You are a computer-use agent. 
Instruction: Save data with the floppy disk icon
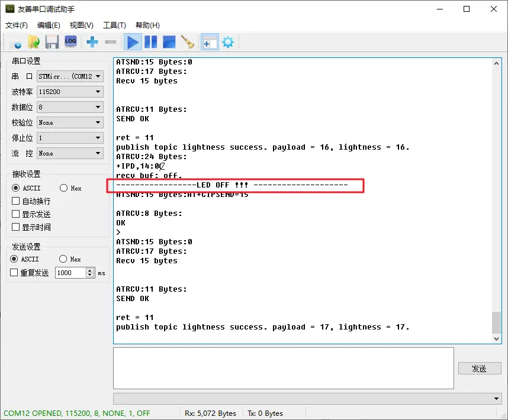coord(52,42)
